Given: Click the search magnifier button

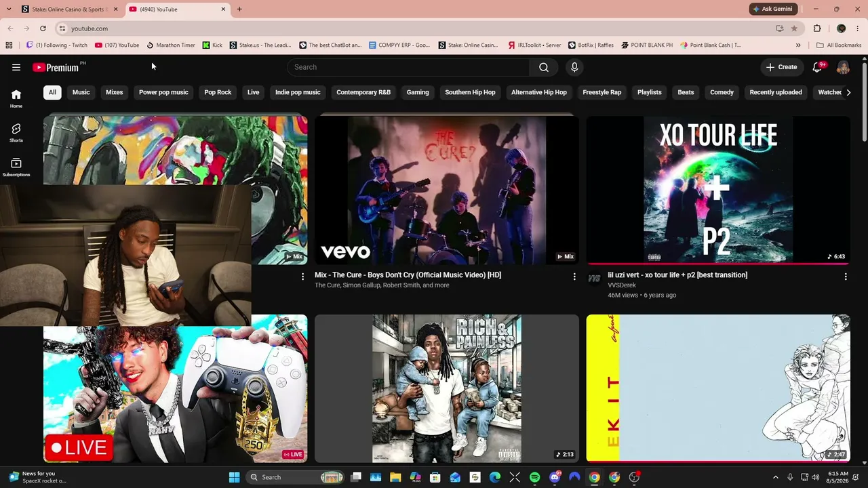Looking at the screenshot, I should [x=544, y=67].
